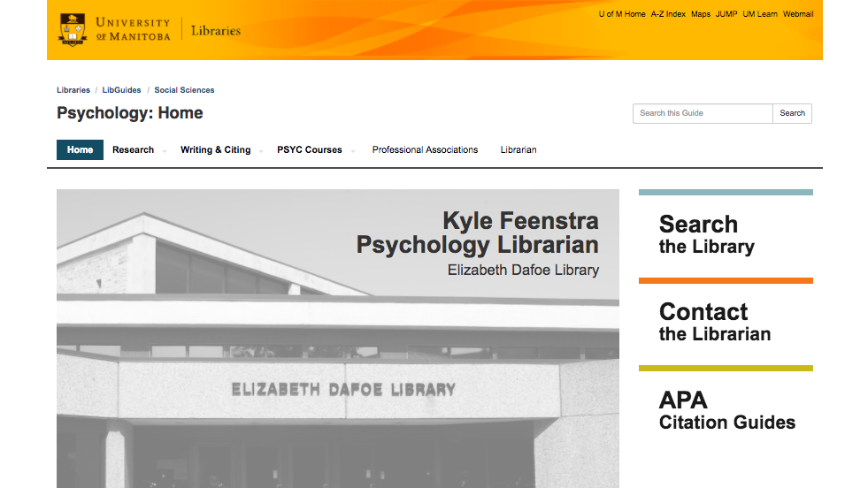
Task: Click the Psychology: Home page title
Action: [129, 113]
